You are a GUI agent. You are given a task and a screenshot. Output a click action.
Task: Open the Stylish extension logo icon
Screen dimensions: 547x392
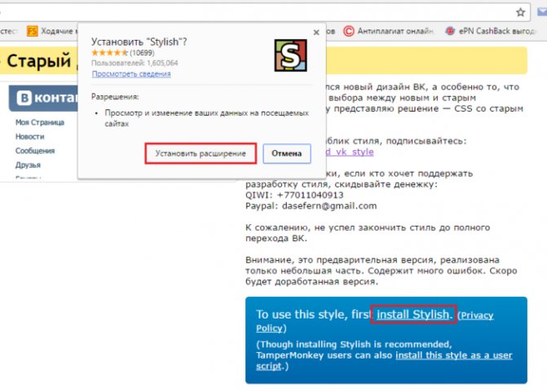tap(290, 55)
